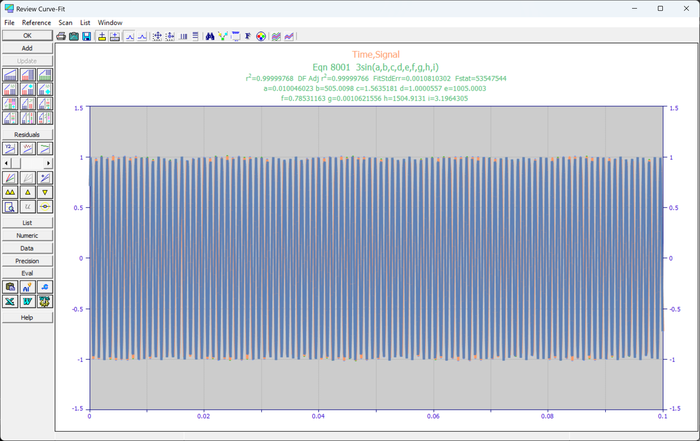This screenshot has height=441, width=700.
Task: Open the File menu
Action: [x=9, y=23]
